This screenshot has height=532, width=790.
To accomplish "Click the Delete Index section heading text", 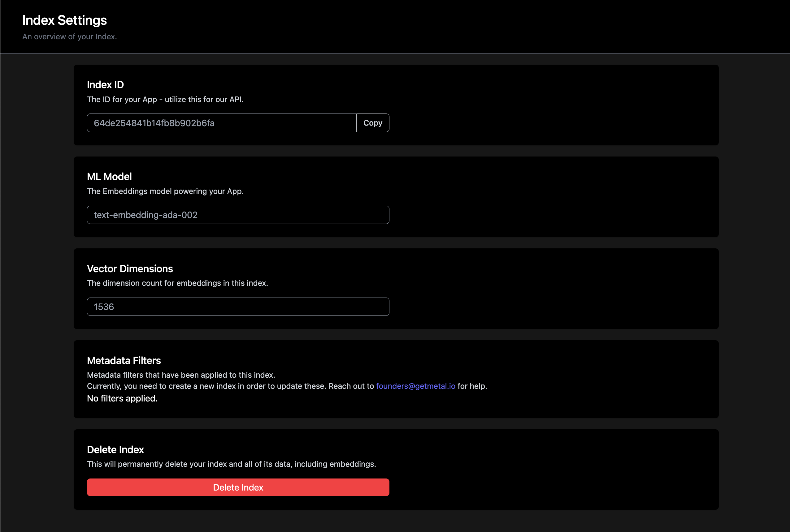I will (115, 450).
